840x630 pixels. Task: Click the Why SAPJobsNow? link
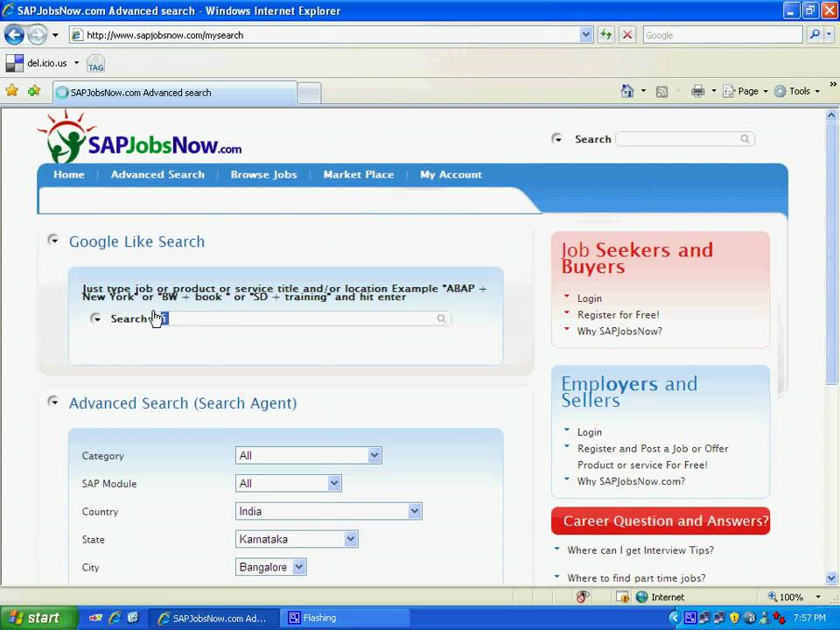coord(619,332)
